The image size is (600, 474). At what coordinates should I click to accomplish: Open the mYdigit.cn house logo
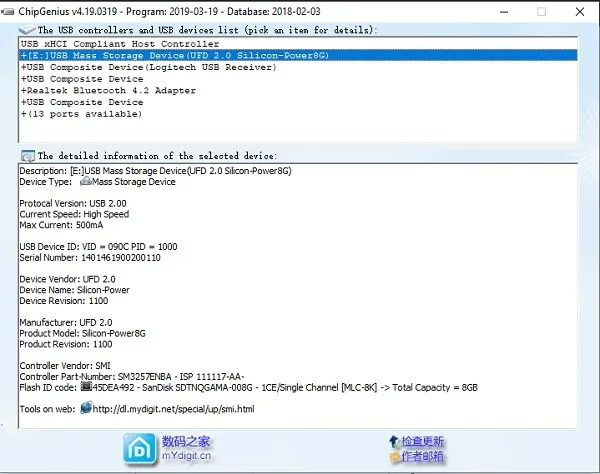tap(139, 449)
